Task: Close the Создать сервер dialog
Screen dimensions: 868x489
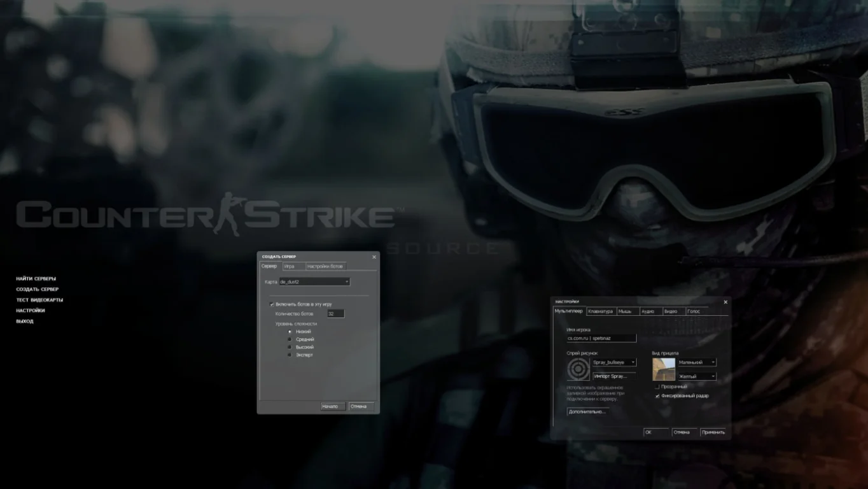Action: coord(374,257)
